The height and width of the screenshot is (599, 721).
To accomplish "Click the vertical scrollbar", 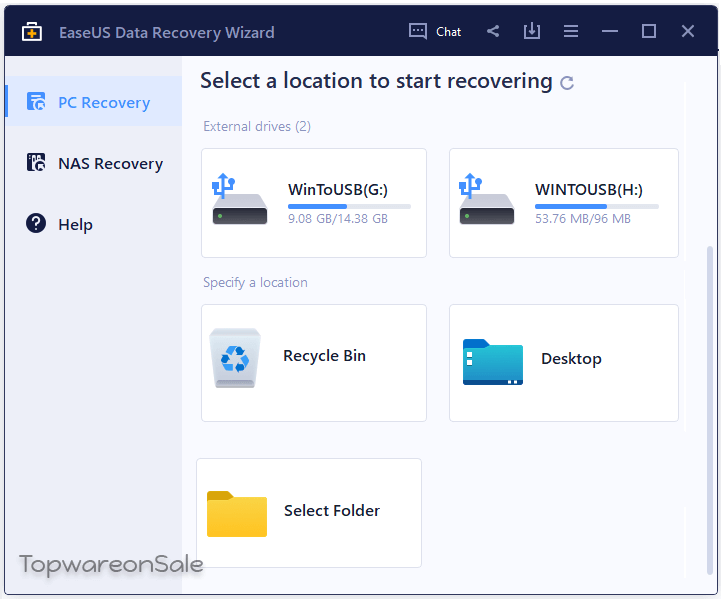I will coord(710,410).
